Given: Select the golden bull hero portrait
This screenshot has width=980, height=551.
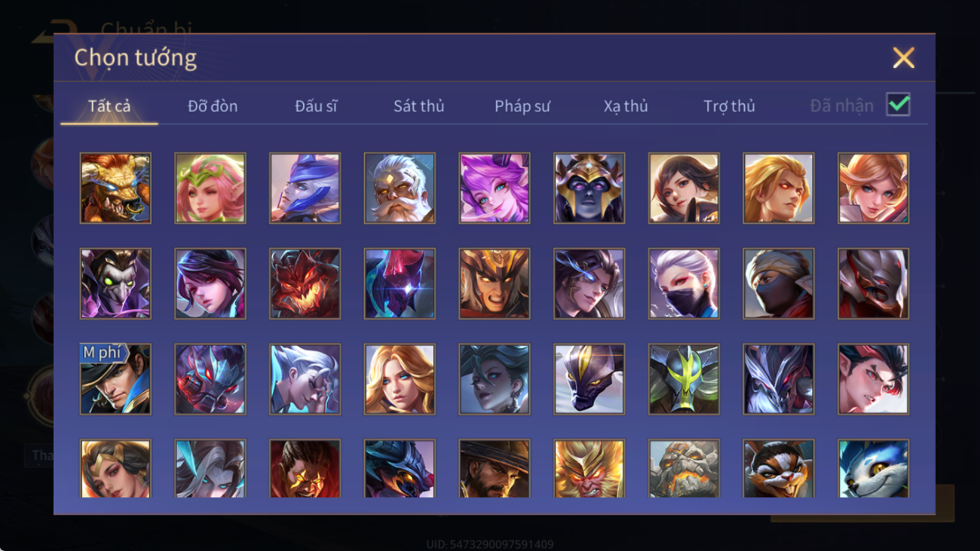Looking at the screenshot, I should click(115, 188).
